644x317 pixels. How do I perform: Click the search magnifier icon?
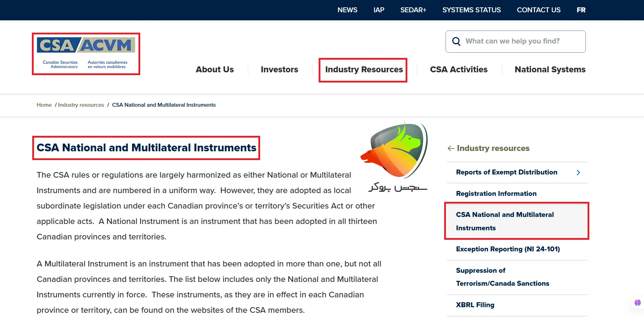tap(456, 41)
